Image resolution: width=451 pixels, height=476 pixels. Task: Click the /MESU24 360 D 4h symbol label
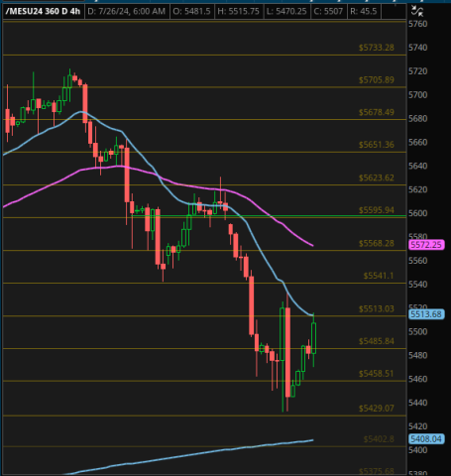43,11
